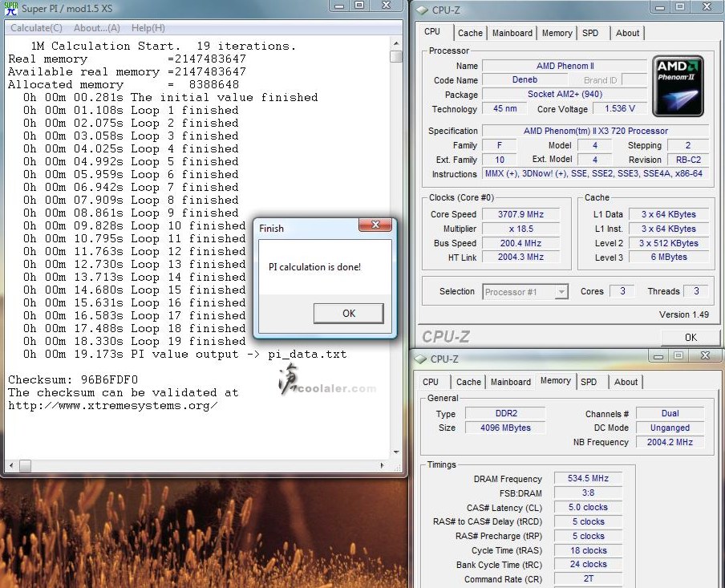
Task: Click the Specification AMD Phenom(tm) II X3 720
Action: [596, 131]
